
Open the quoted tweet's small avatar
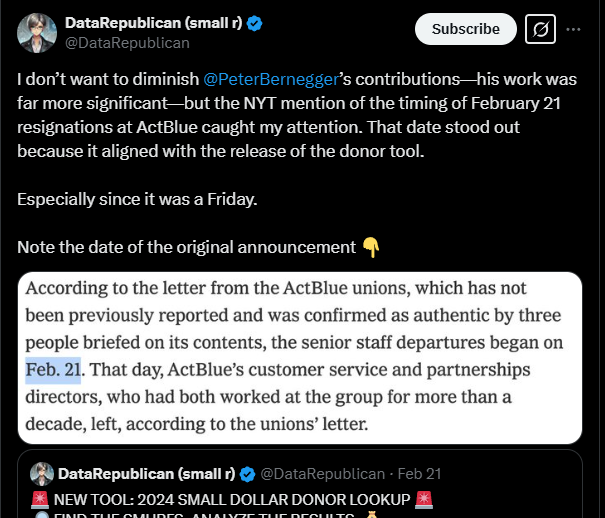click(42, 474)
